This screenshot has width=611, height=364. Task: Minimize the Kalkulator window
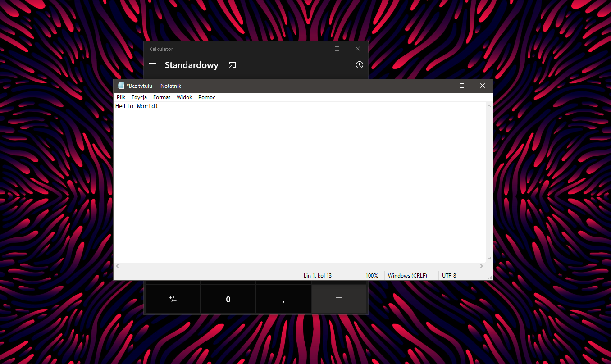(316, 49)
